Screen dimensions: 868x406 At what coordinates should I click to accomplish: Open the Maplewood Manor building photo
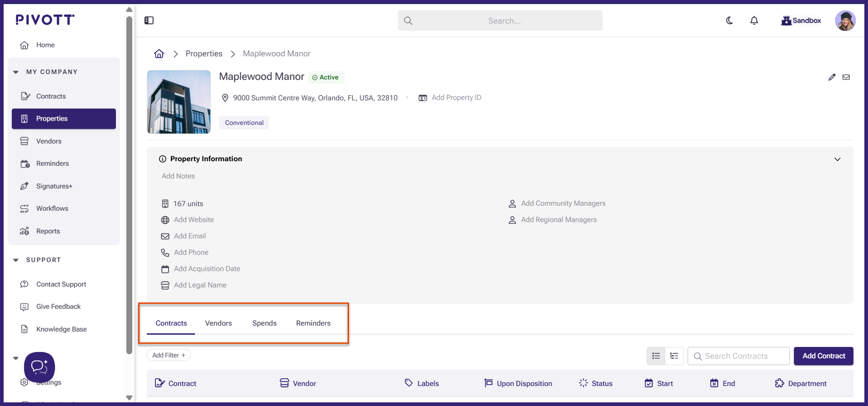click(x=179, y=102)
